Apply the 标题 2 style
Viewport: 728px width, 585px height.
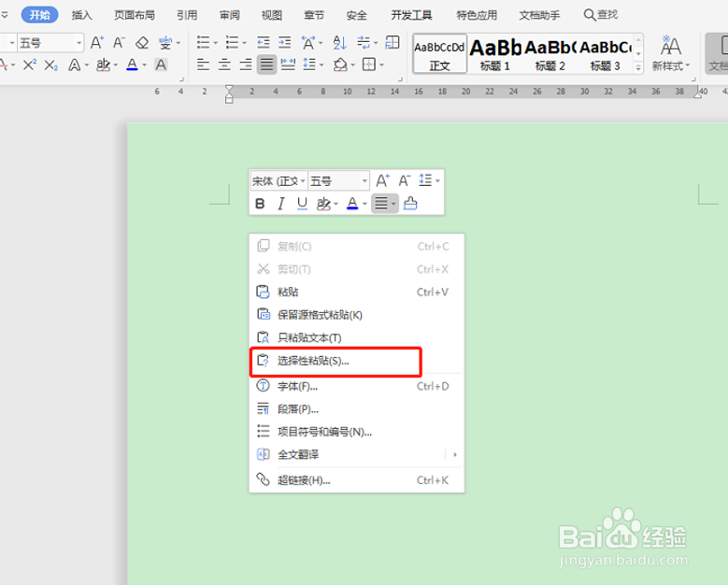pyautogui.click(x=550, y=54)
